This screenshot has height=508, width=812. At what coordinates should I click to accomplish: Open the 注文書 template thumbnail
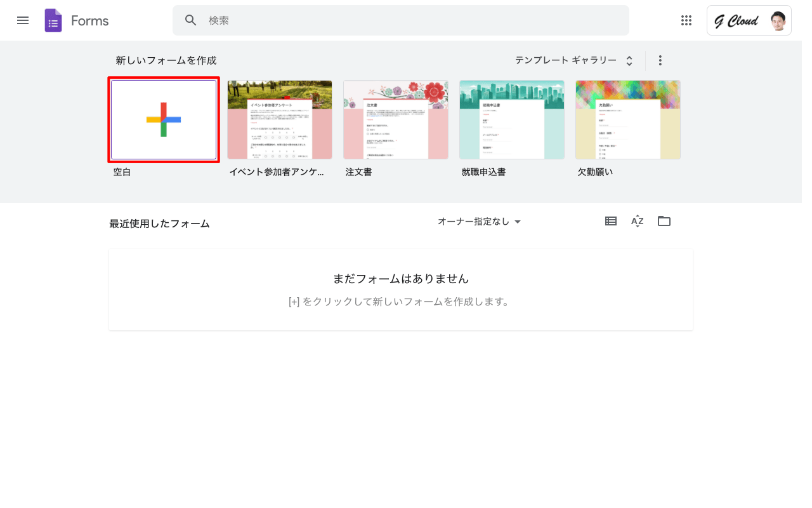click(396, 119)
